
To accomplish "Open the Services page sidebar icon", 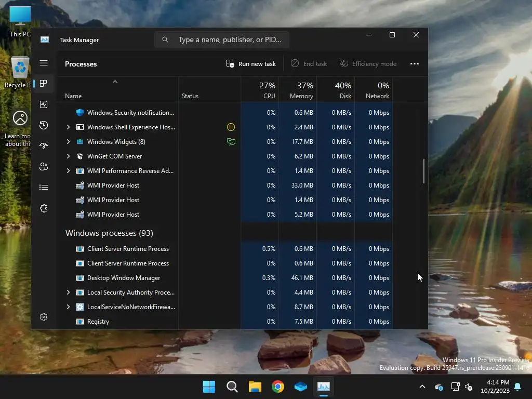I will coord(44,208).
